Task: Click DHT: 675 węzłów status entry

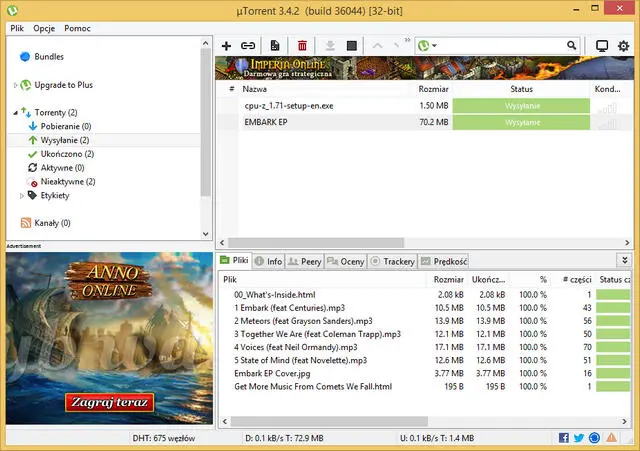Action: (164, 438)
